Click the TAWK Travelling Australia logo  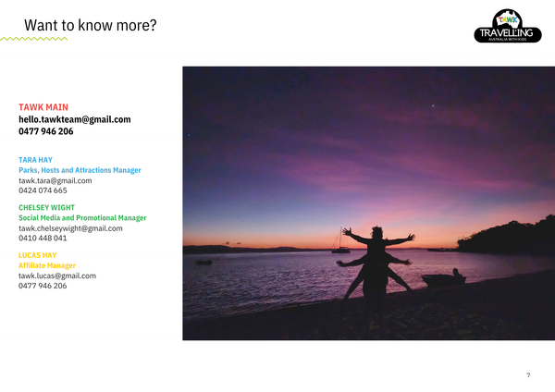(x=508, y=26)
